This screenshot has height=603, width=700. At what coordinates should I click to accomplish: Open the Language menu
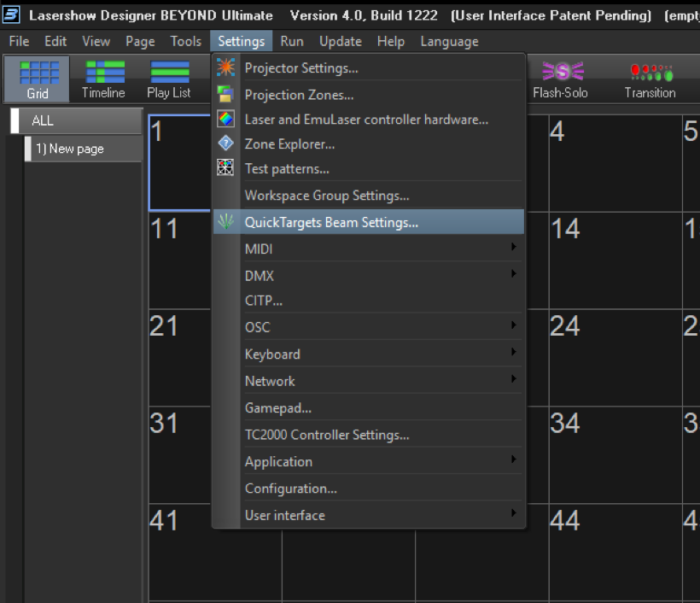pyautogui.click(x=449, y=42)
